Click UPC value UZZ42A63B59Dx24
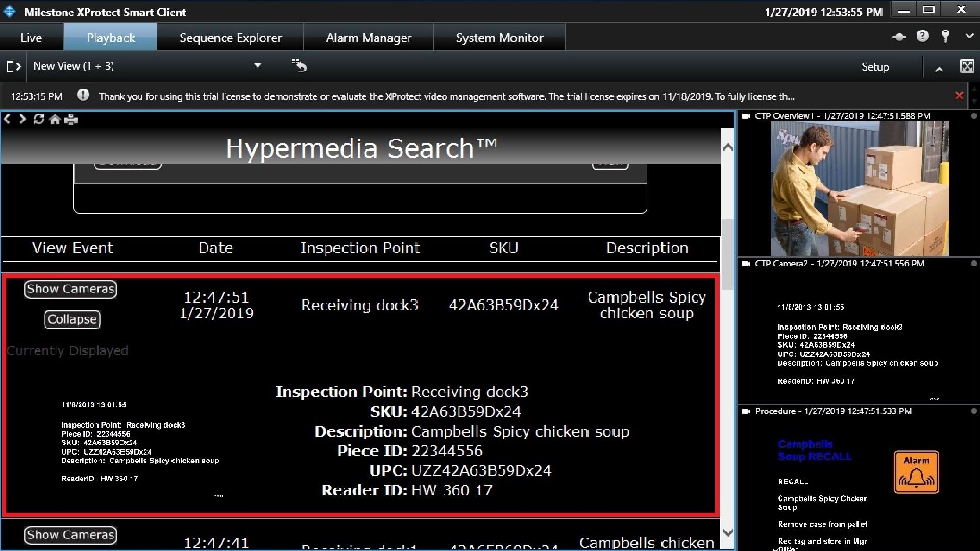Image resolution: width=980 pixels, height=551 pixels. [x=481, y=471]
